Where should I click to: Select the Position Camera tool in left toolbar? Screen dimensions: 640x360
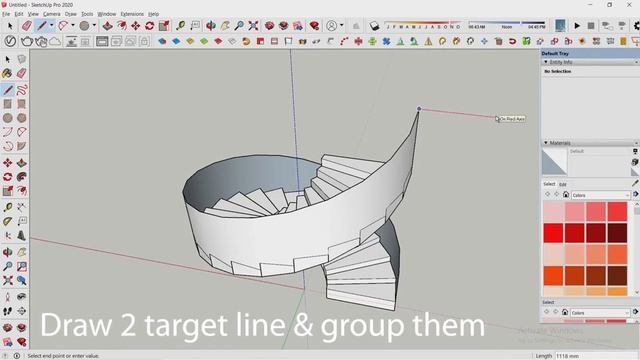pos(7,297)
